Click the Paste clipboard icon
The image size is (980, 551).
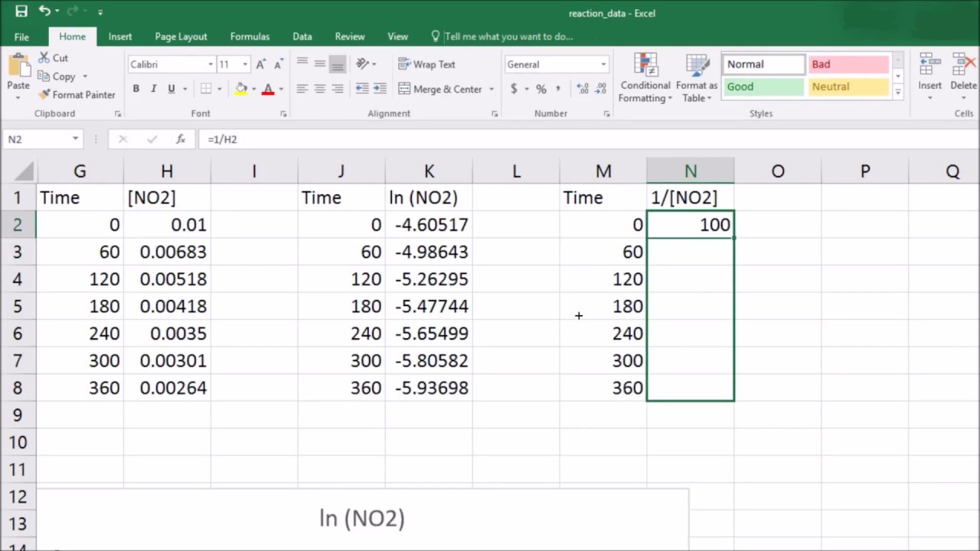pyautogui.click(x=18, y=64)
